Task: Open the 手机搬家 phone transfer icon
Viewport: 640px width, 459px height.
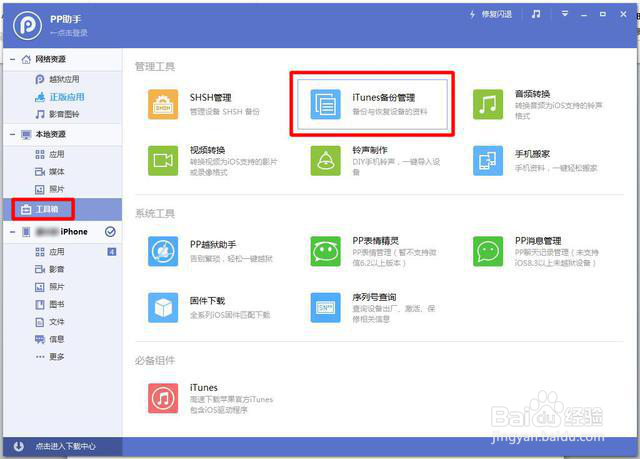Action: pyautogui.click(x=488, y=161)
